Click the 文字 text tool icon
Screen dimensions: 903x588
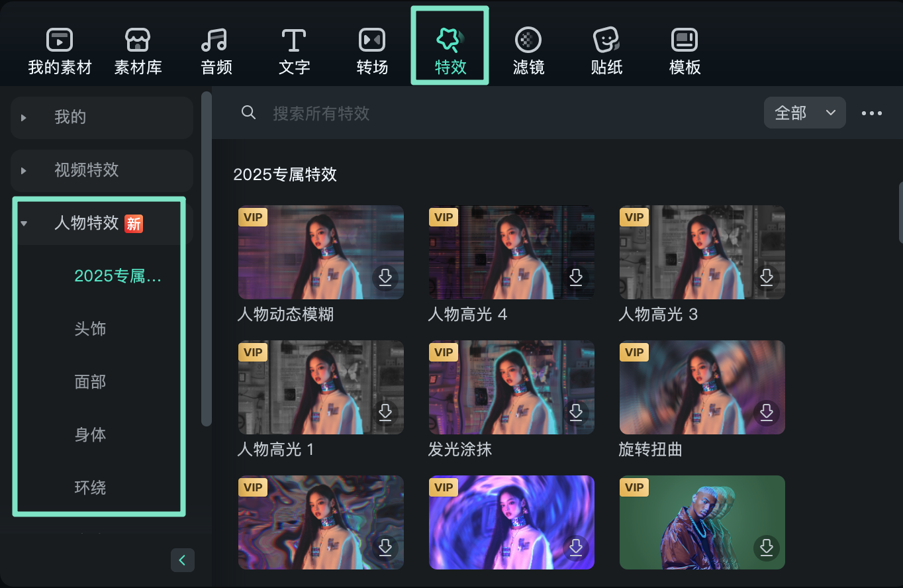pos(294,50)
